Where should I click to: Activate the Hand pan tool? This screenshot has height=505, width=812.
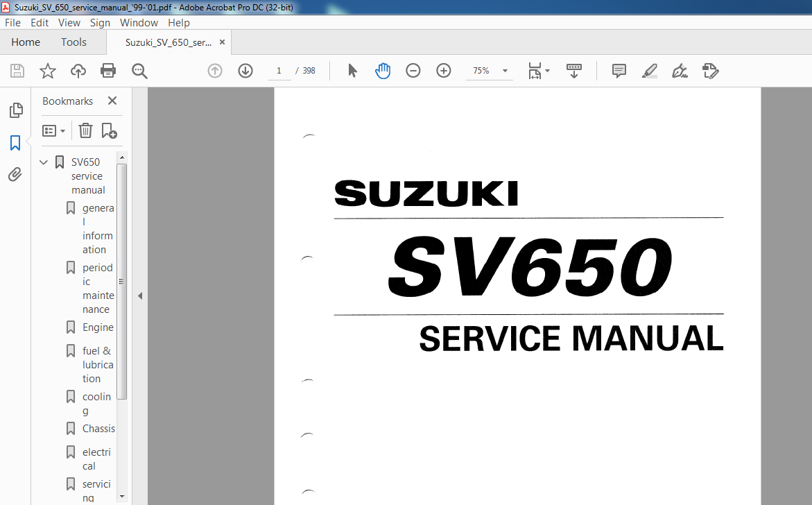(383, 71)
